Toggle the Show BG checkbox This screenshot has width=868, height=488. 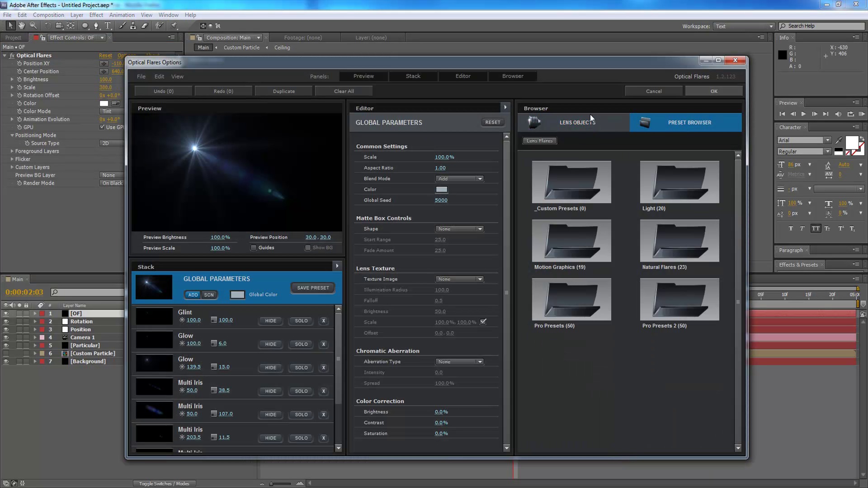point(308,248)
